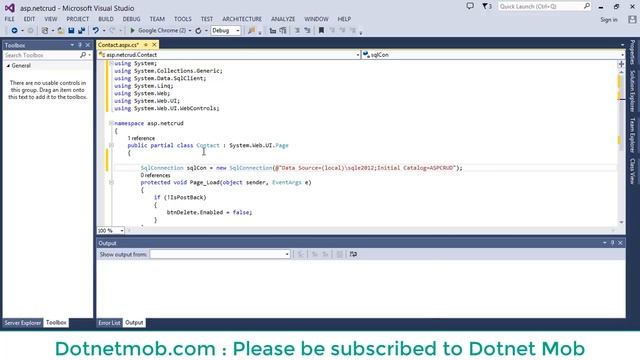Click the 0 references CodeLens link

pos(156,176)
